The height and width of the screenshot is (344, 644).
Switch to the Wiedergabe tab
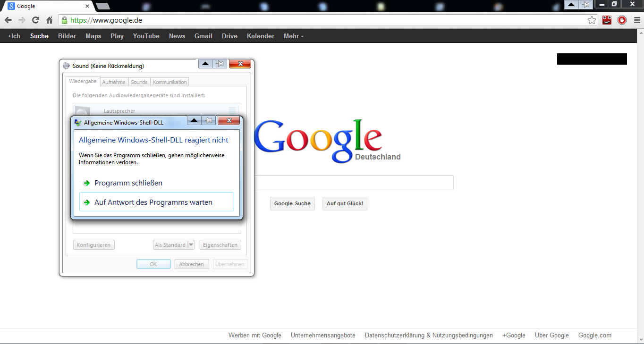pyautogui.click(x=83, y=81)
